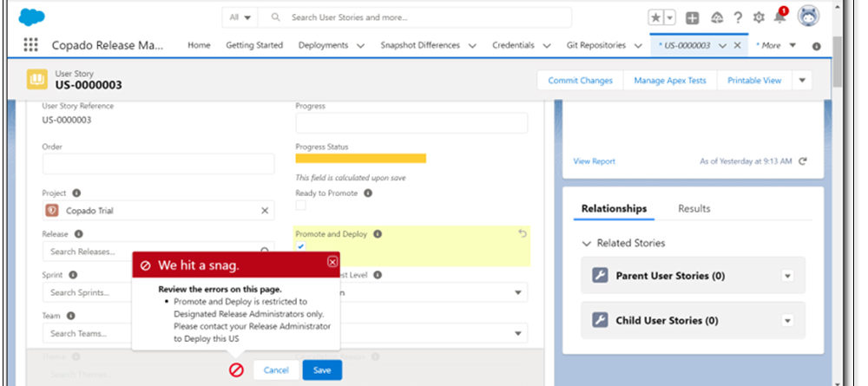The height and width of the screenshot is (386, 868).
Task: Click the User Story record icon
Action: (x=37, y=80)
